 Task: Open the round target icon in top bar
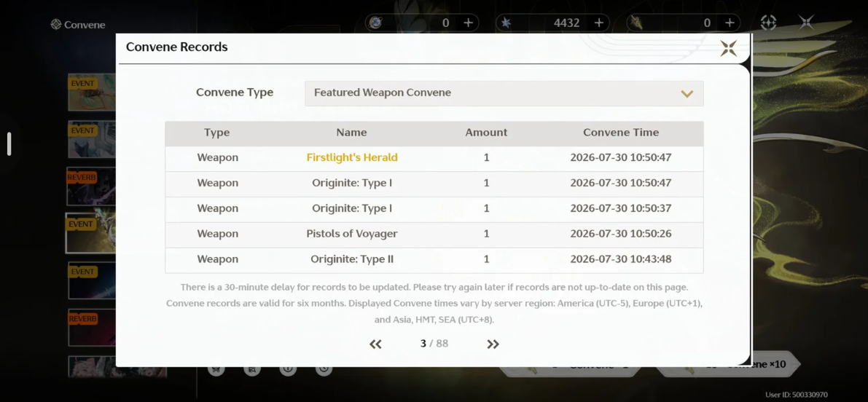point(768,22)
